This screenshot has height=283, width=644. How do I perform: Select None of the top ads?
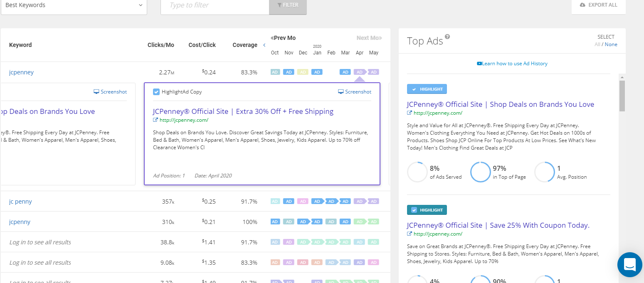pyautogui.click(x=611, y=44)
